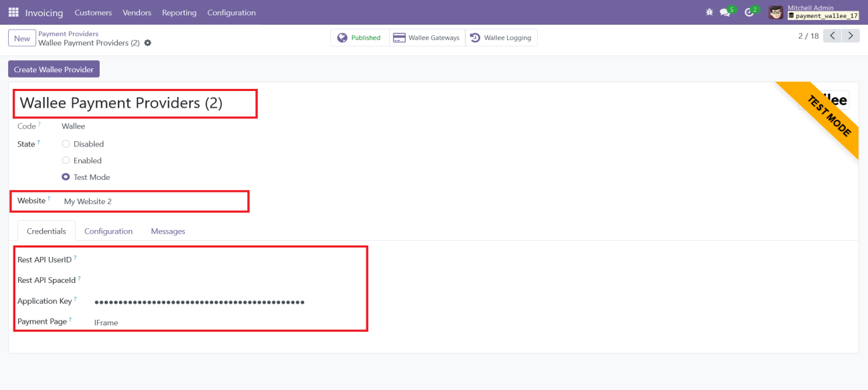868x390 pixels.
Task: Open the conversations messages icon
Action: point(725,13)
